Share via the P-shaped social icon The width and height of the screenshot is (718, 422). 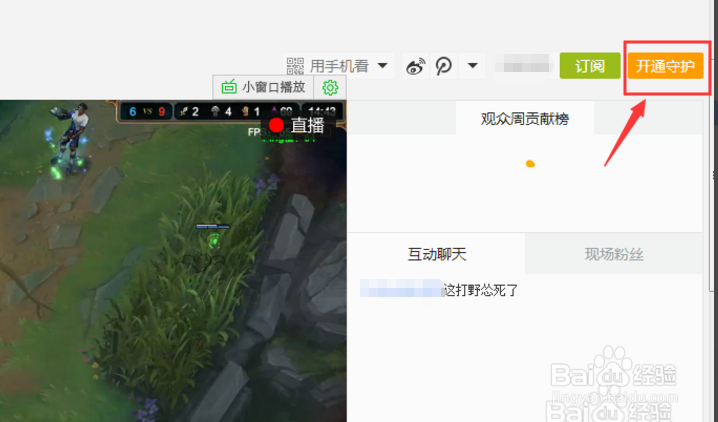click(443, 66)
